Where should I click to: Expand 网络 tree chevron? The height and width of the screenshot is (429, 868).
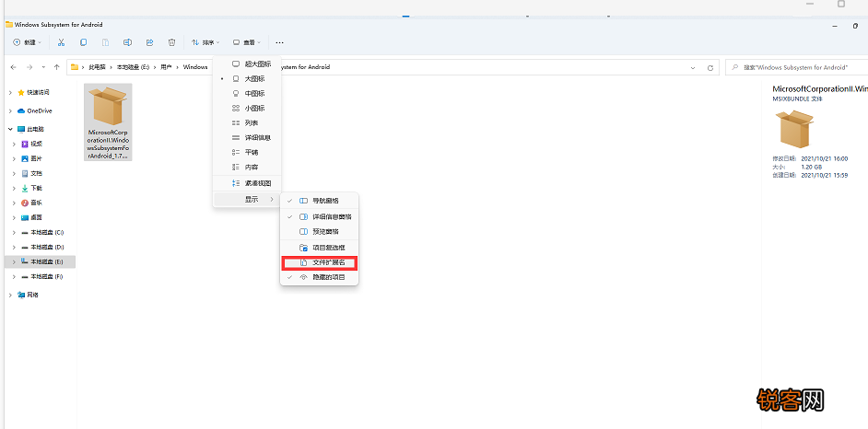point(10,295)
